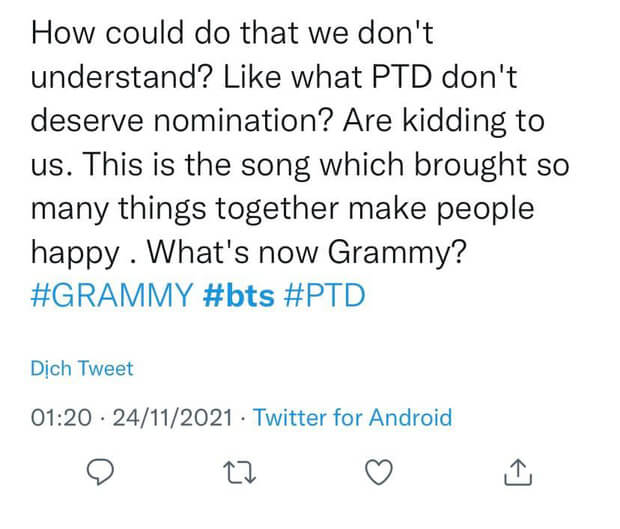Click the sentence 'This is the song which'
The width and height of the screenshot is (620, 529).
coord(243,164)
